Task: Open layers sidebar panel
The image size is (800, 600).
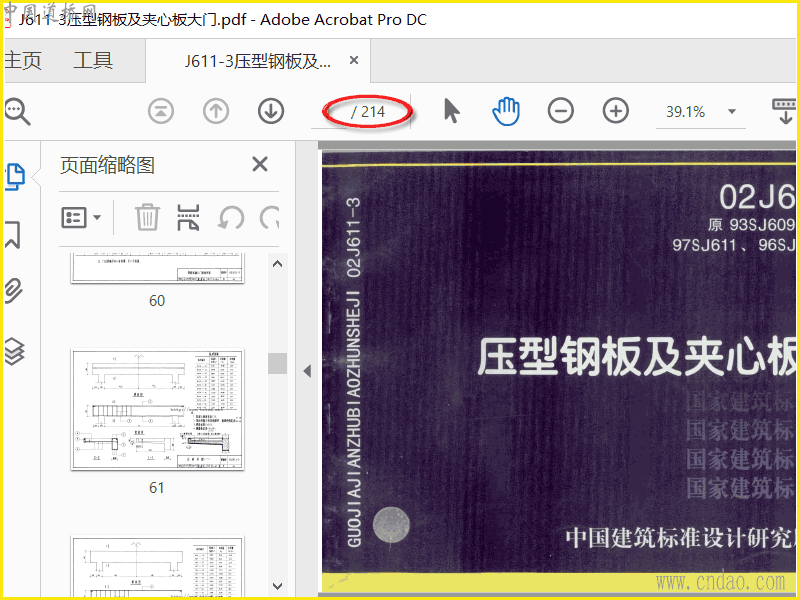Action: pos(14,352)
